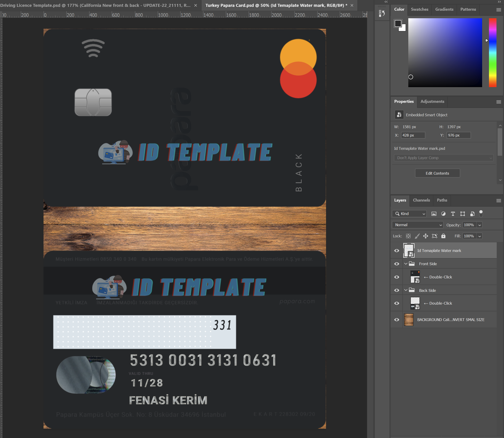
Task: Click the foreground color swatch
Action: coord(398,23)
